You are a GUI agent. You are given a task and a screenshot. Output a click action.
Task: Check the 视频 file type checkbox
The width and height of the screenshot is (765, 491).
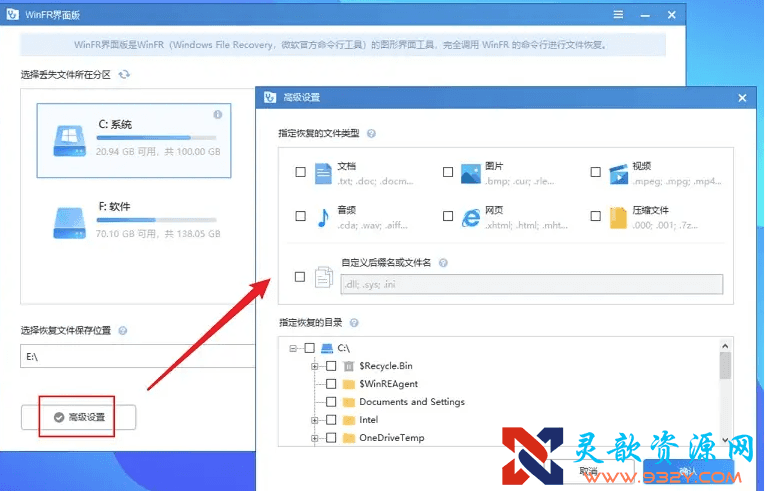pyautogui.click(x=595, y=172)
